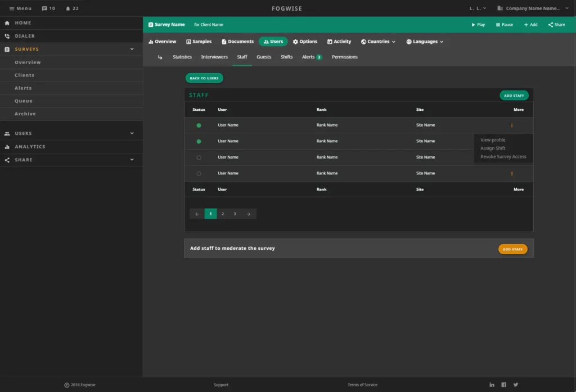The width and height of the screenshot is (576, 392).
Task: Open the Facebook link in footer
Action: click(503, 385)
